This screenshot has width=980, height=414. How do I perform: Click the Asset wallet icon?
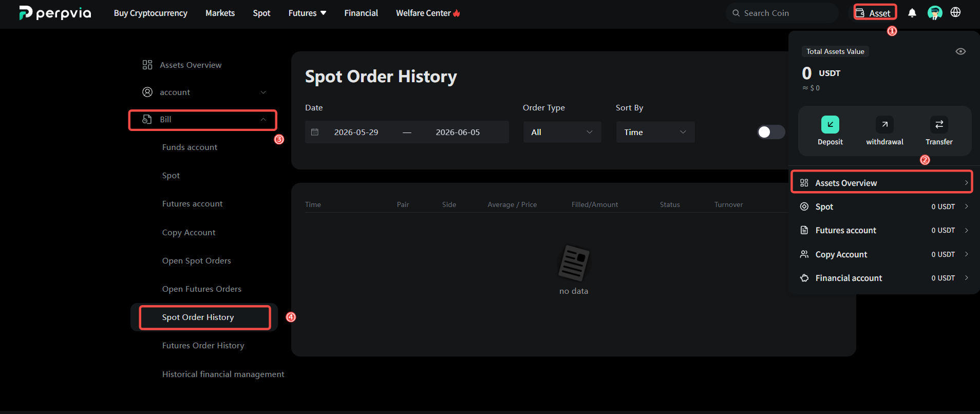[x=860, y=13]
